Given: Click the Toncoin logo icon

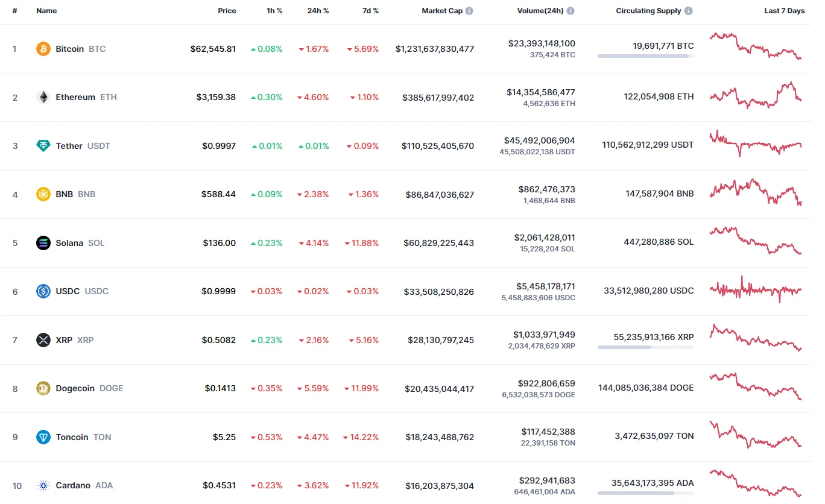Looking at the screenshot, I should pos(43,437).
